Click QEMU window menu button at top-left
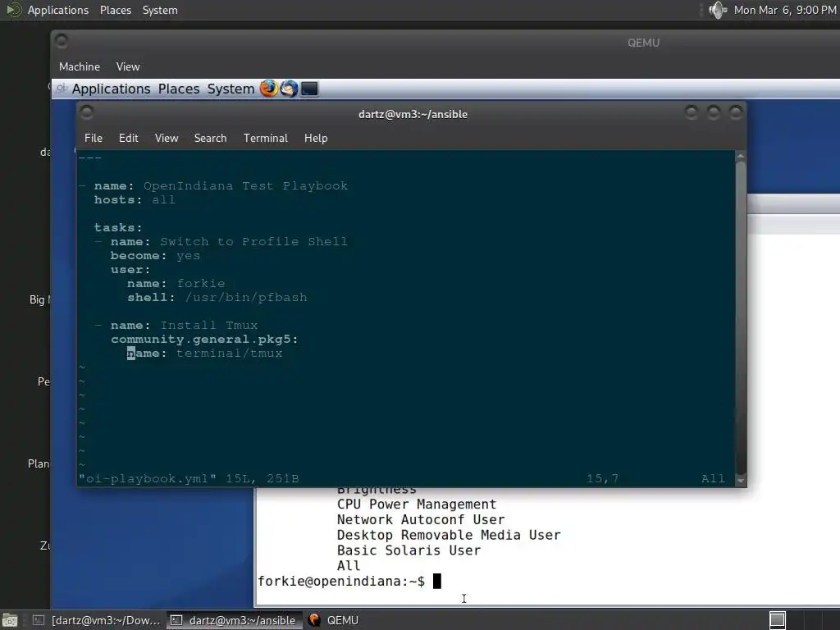This screenshot has width=840, height=630. [62, 41]
